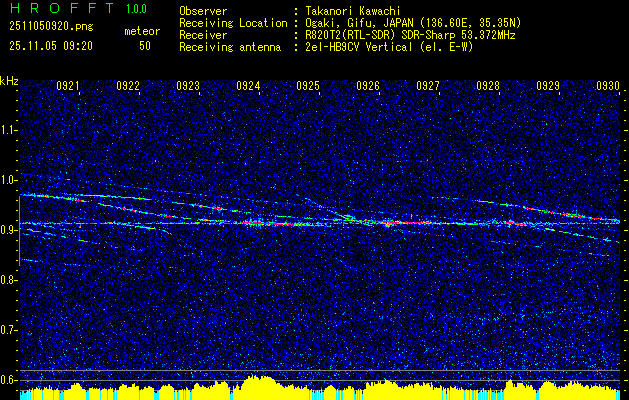Image resolution: width=629 pixels, height=400 pixels.
Task: Click the meteor label
Action: click(x=142, y=31)
